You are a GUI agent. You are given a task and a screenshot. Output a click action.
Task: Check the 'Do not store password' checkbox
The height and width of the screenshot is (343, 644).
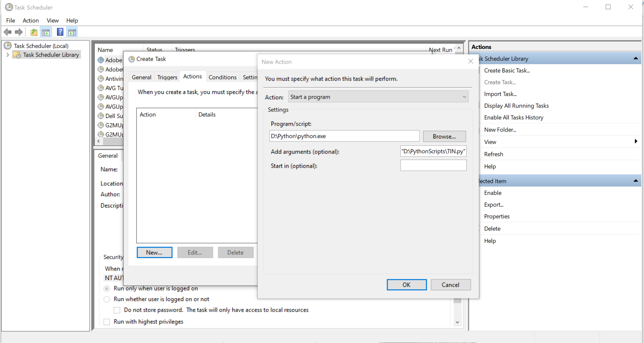point(117,310)
